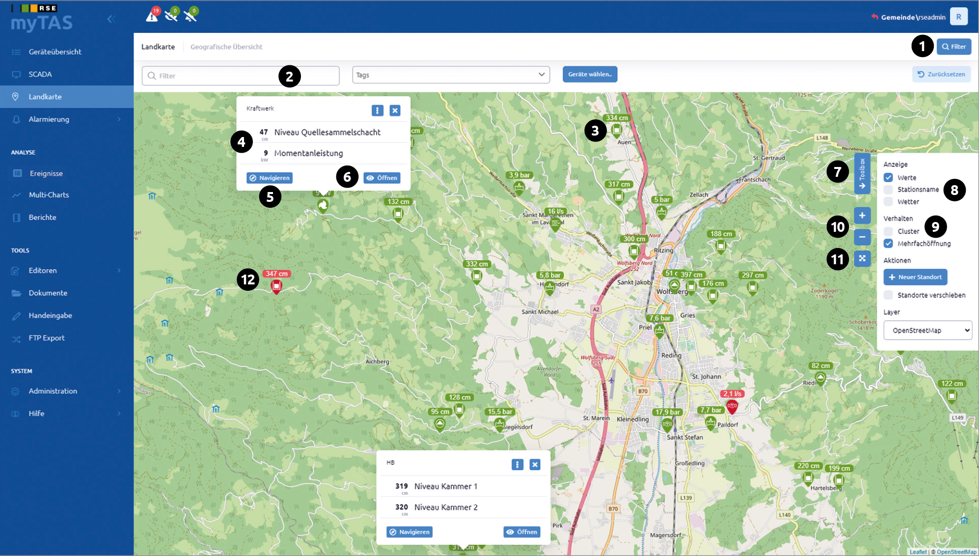
Task: Click the Filter search input field
Action: [x=241, y=76]
